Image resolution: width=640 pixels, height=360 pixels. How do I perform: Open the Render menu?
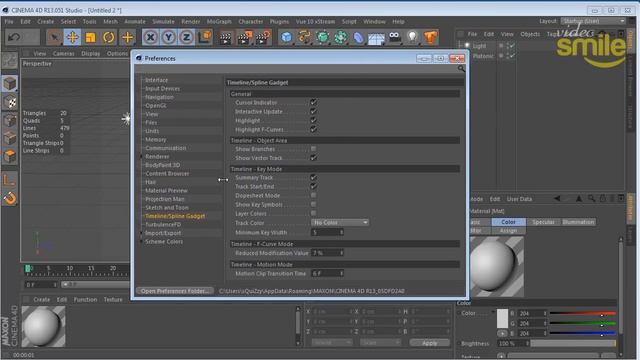coord(191,22)
